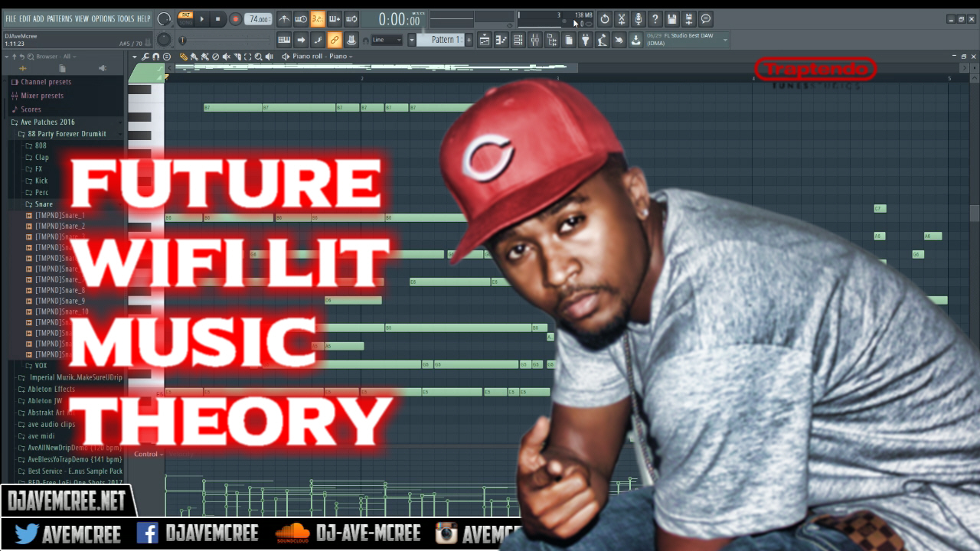Viewport: 980px width, 551px height.
Task: Enable the metronome toggle
Action: click(x=283, y=19)
